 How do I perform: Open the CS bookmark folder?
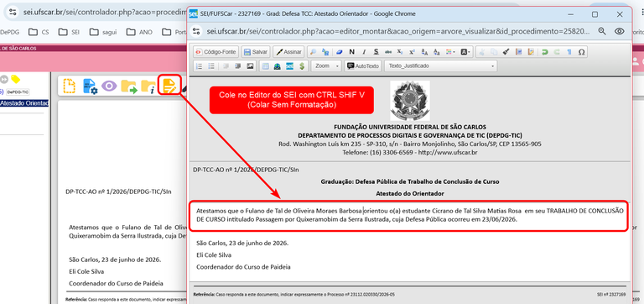(x=39, y=32)
